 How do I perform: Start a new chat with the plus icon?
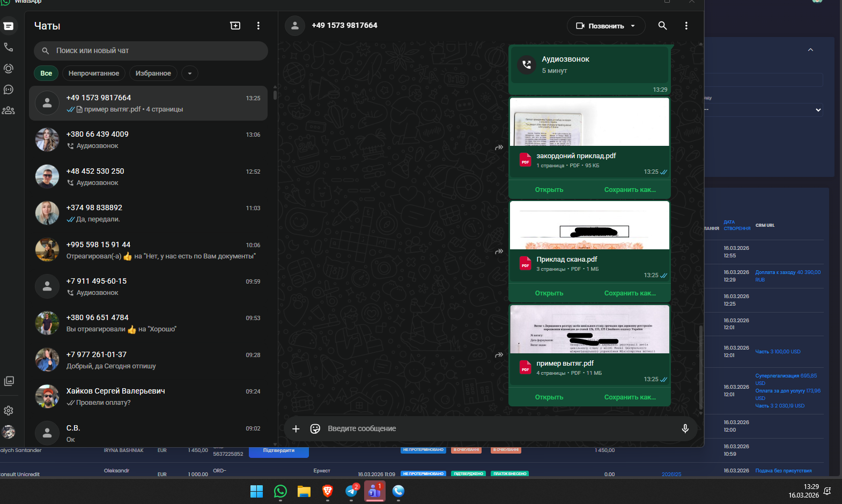(x=235, y=26)
